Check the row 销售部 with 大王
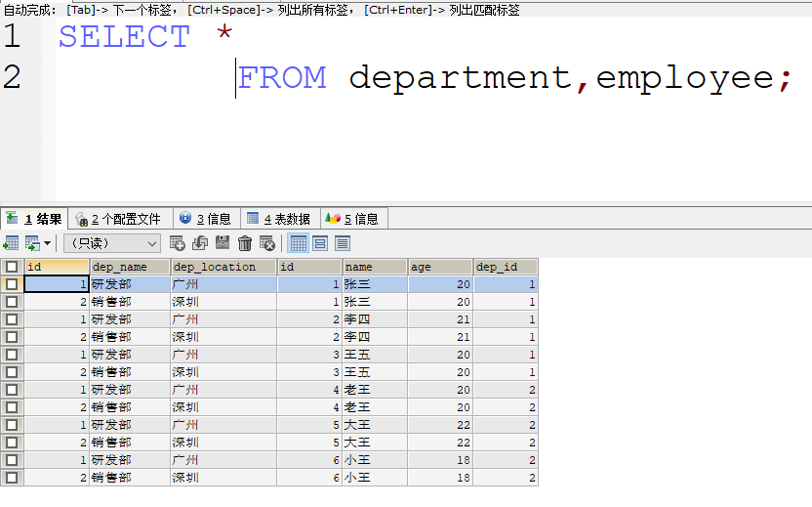Viewport: 812px width, 507px height. tap(12, 443)
